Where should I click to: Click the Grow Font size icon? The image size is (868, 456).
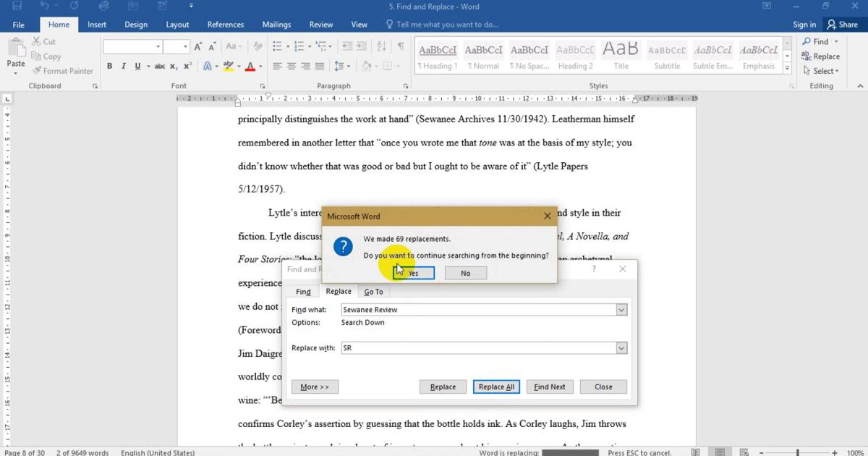click(x=198, y=46)
